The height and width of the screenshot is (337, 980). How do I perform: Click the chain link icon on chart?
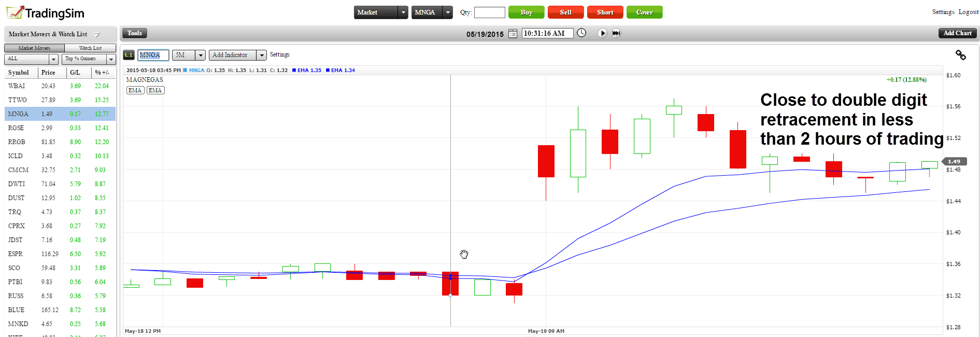coord(960,55)
